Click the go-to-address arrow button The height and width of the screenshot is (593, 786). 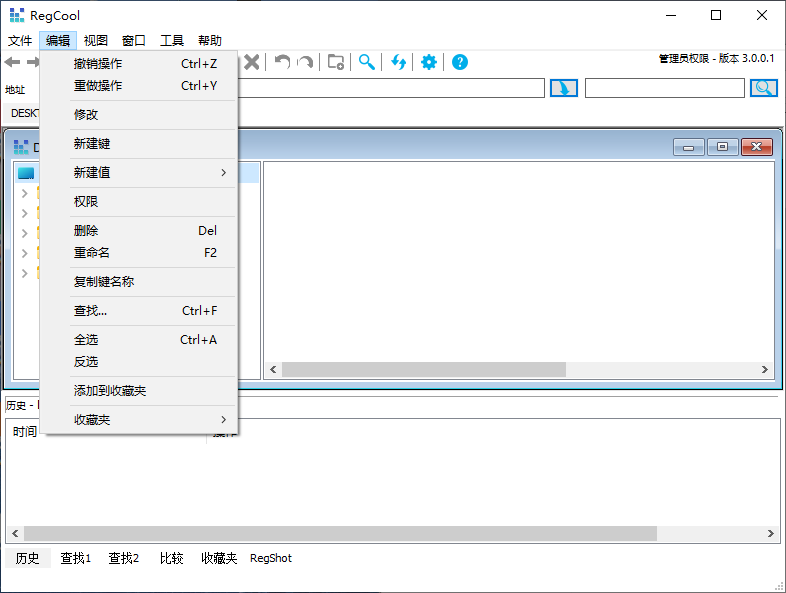564,88
